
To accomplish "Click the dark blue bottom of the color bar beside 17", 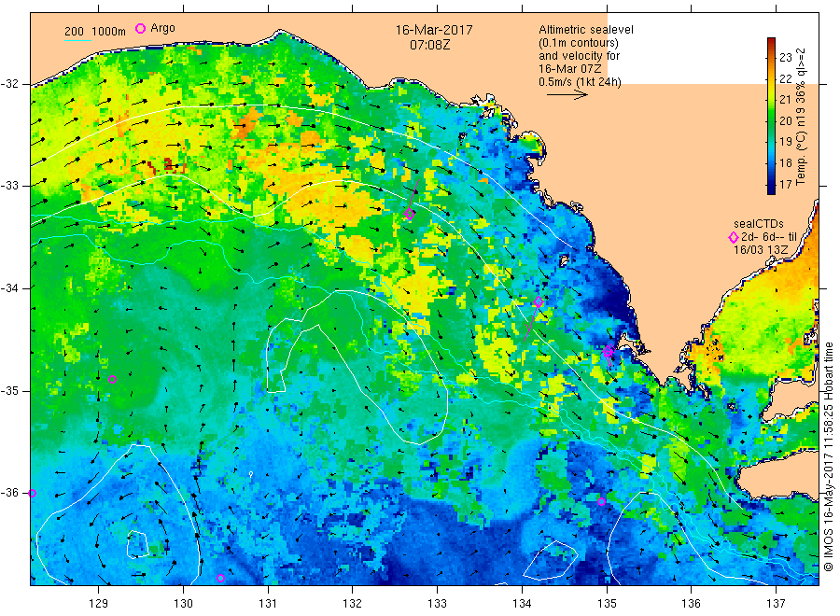I will pos(771,186).
